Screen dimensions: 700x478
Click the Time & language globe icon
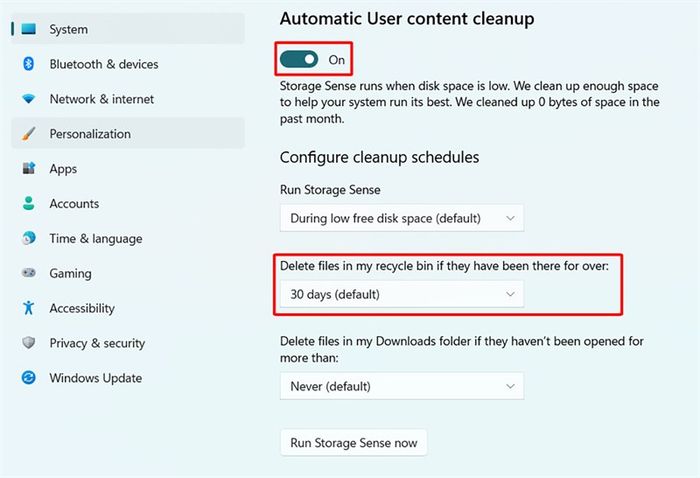(x=29, y=238)
